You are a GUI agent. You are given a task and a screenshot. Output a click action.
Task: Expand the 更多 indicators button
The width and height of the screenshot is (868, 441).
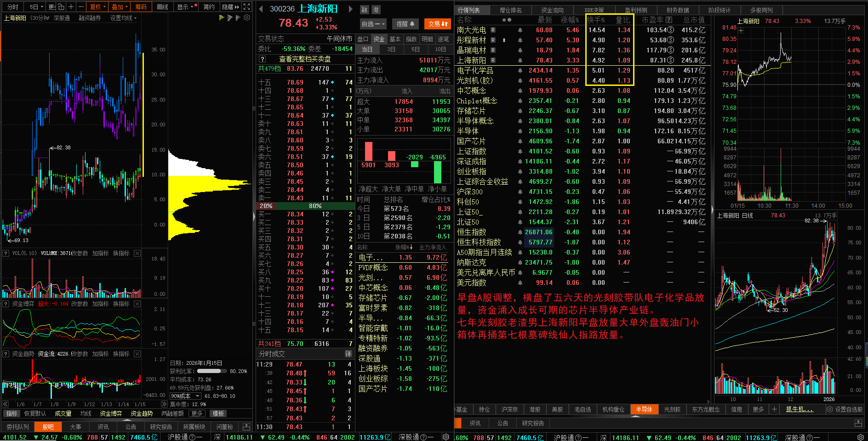tap(197, 413)
